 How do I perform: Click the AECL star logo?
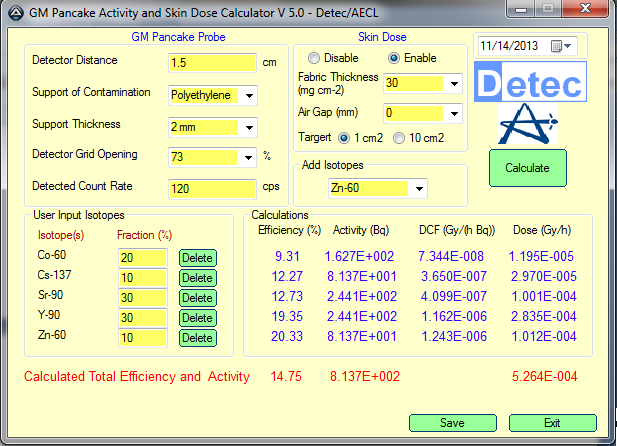[x=528, y=124]
